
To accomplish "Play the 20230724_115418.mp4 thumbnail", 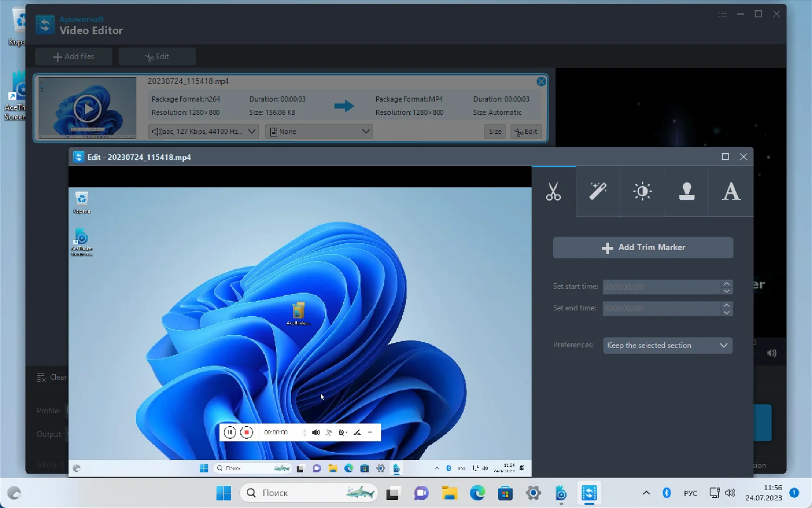I will click(87, 108).
